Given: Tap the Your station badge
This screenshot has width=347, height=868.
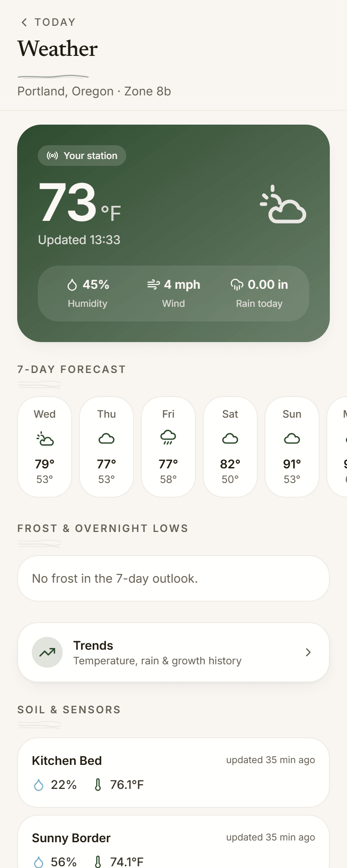Looking at the screenshot, I should coord(82,156).
